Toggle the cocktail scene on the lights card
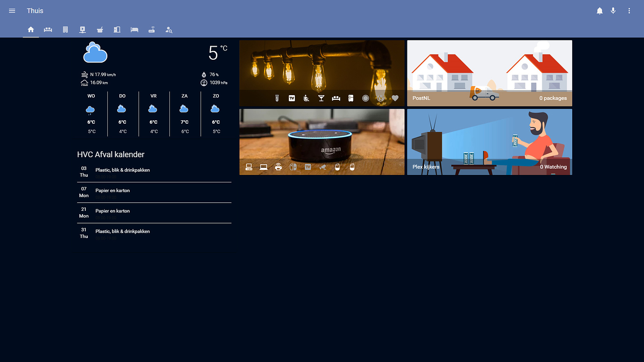Image resolution: width=644 pixels, height=362 pixels. coord(321,98)
